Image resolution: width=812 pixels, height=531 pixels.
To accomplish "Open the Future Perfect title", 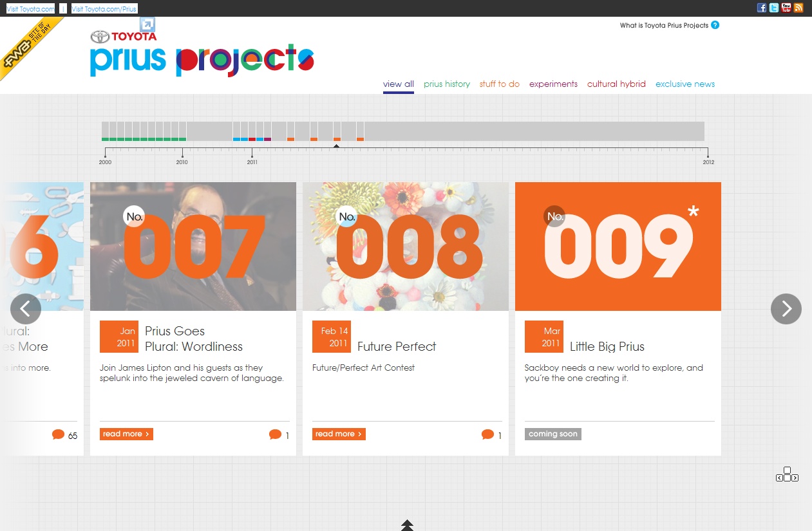I will tap(397, 346).
